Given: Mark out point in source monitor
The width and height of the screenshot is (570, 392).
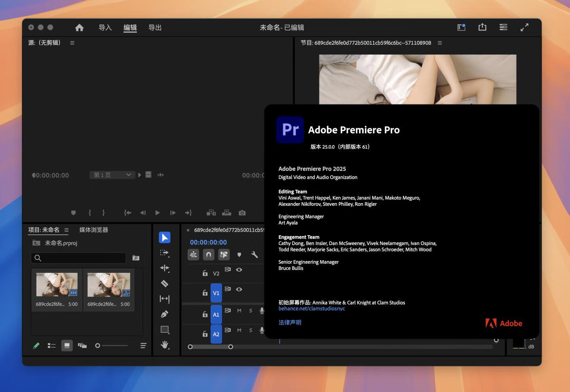Looking at the screenshot, I should tap(103, 213).
